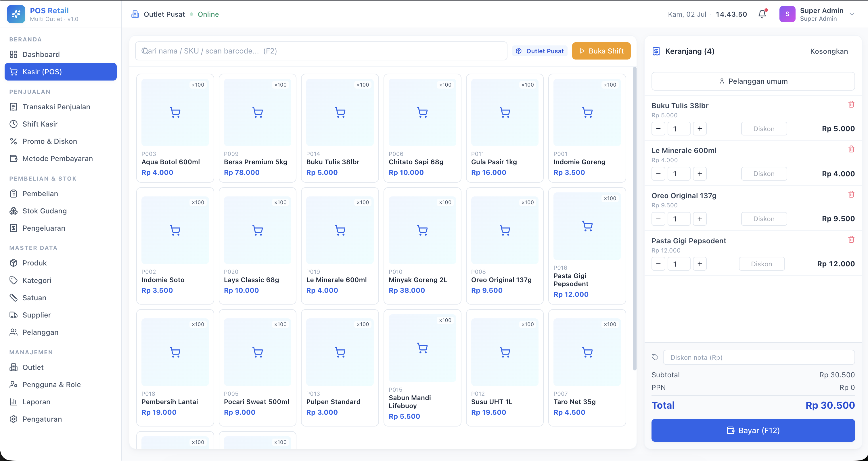Image resolution: width=868 pixels, height=461 pixels.
Task: Navigate to Promo & Diskon
Action: [x=61, y=141]
